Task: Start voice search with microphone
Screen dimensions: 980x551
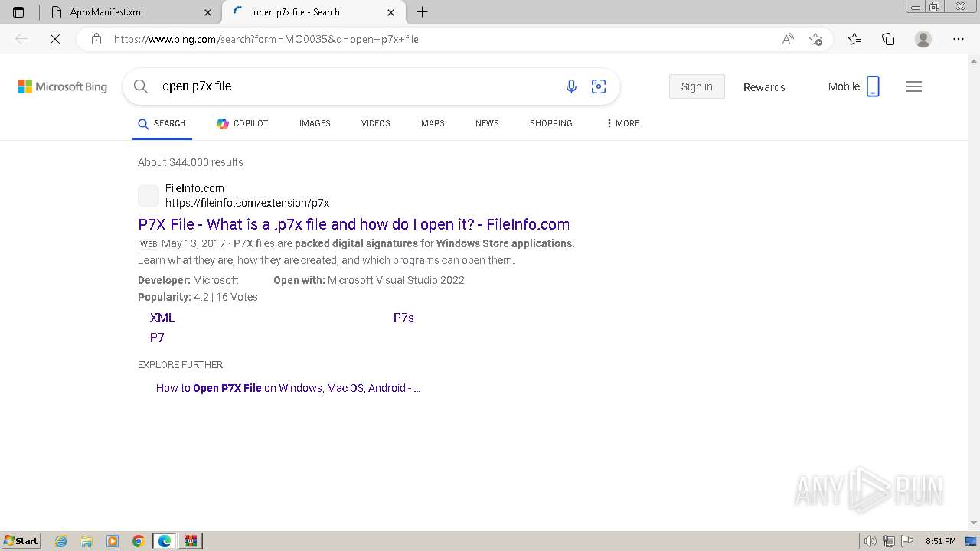Action: pyautogui.click(x=571, y=86)
